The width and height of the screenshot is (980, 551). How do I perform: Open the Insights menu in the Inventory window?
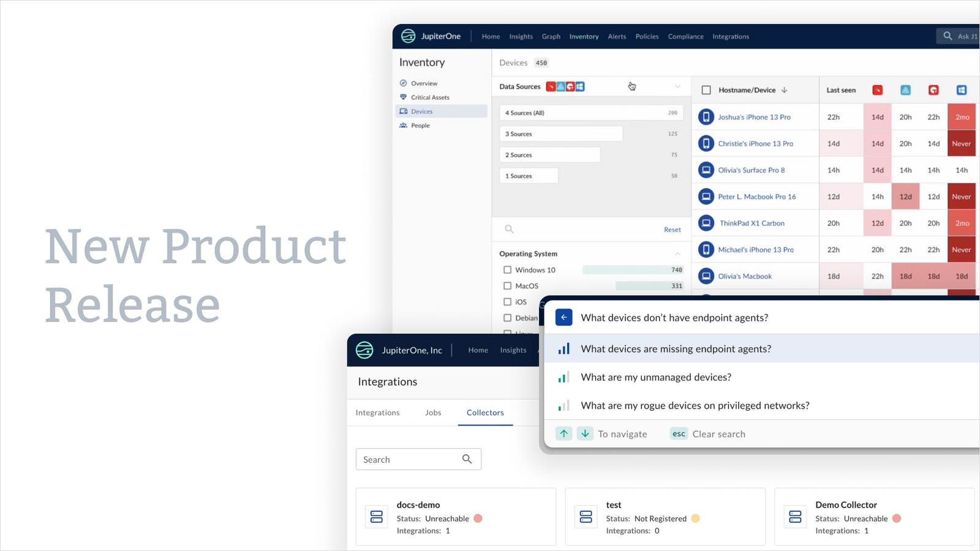pyautogui.click(x=521, y=37)
